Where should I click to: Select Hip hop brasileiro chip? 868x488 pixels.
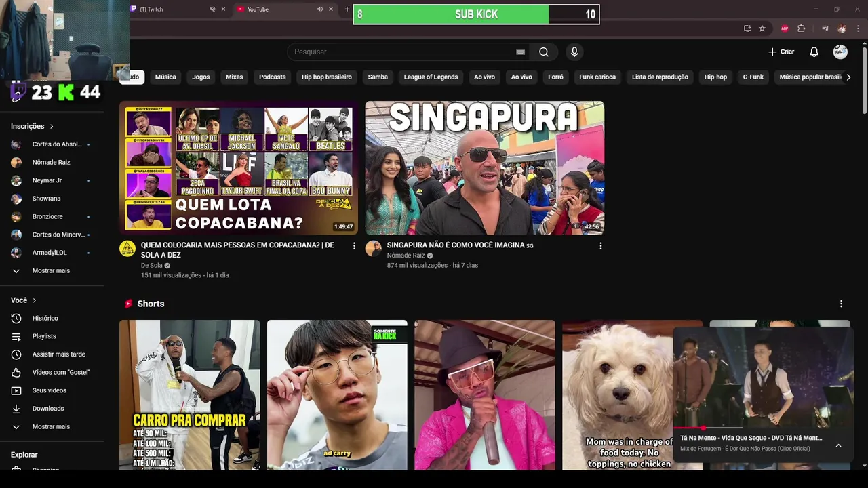click(x=327, y=77)
